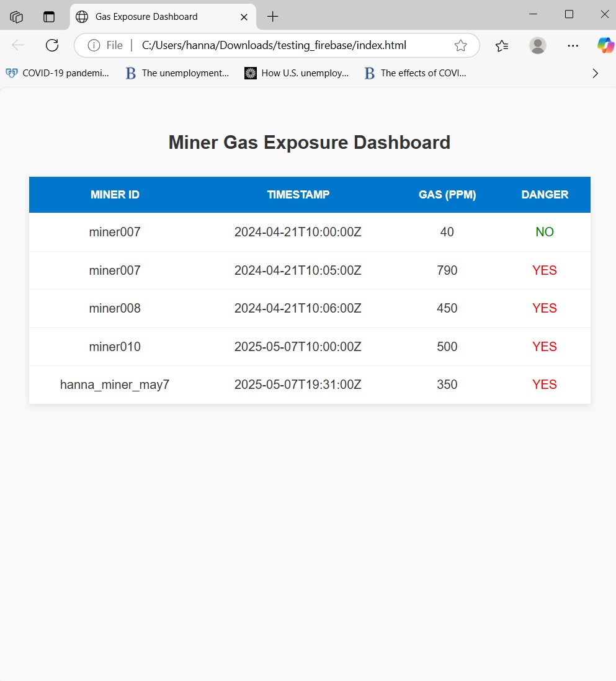This screenshot has width=616, height=681.
Task: Click YES danger in the 790 row
Action: 545,270
